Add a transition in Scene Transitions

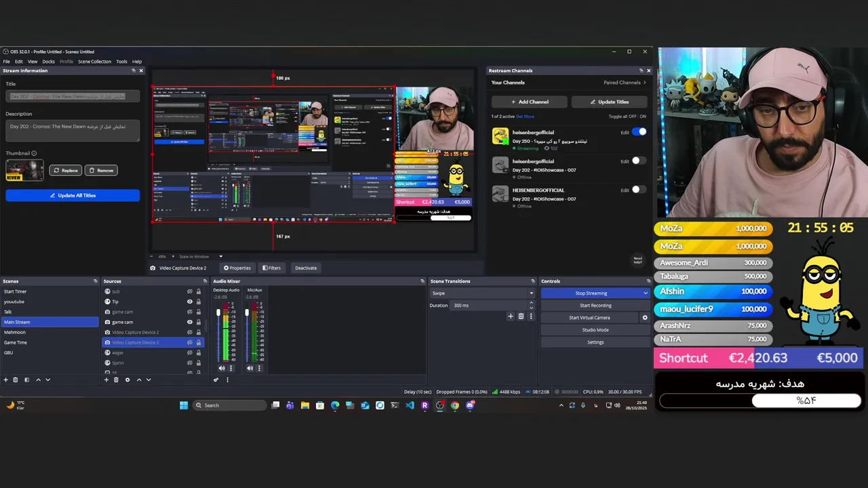point(511,317)
